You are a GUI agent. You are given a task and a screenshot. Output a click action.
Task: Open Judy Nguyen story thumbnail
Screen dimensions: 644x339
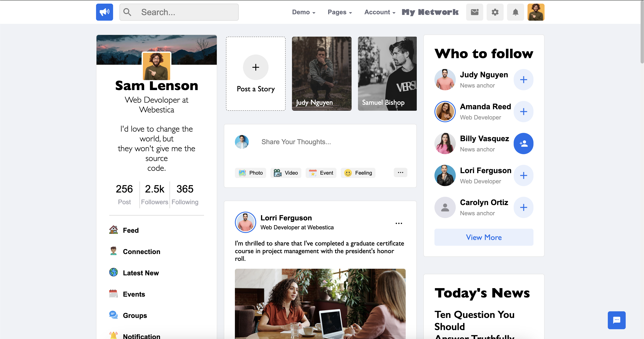pyautogui.click(x=322, y=74)
